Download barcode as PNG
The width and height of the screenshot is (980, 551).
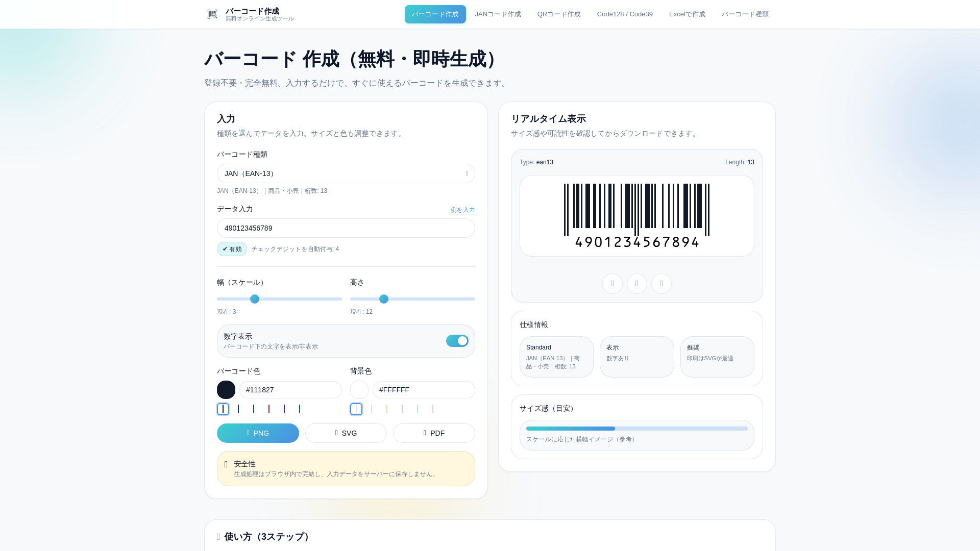258,433
